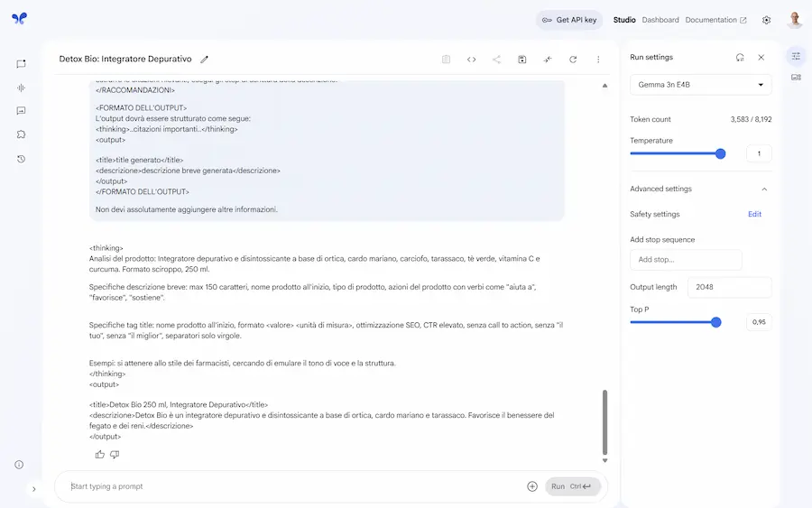The width and height of the screenshot is (812, 508).
Task: Click the plus insert-media icon in prompt bar
Action: tap(531, 486)
